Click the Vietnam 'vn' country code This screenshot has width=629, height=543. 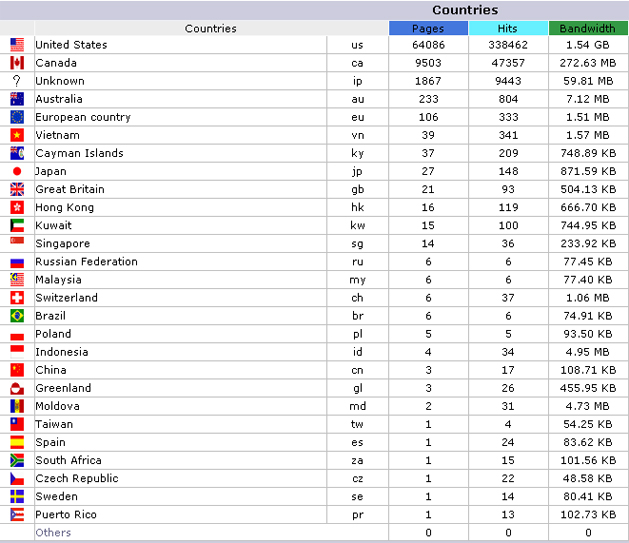(357, 135)
